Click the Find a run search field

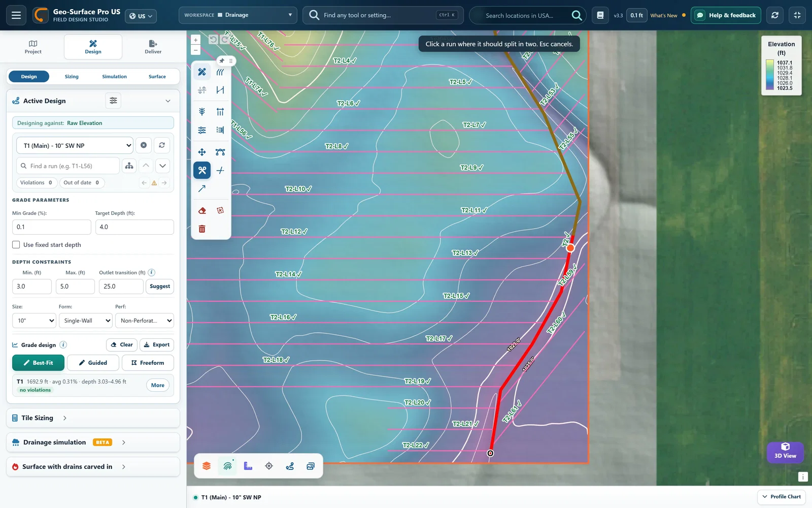pos(68,166)
